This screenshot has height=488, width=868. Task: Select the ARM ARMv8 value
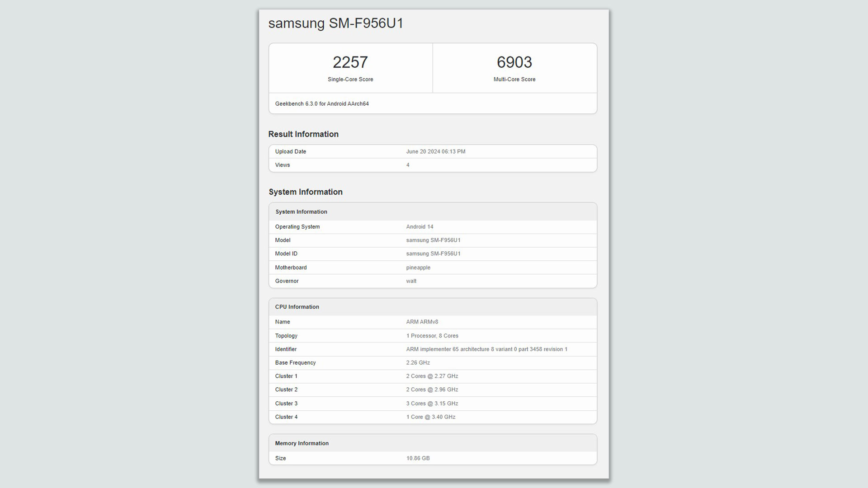click(x=422, y=322)
